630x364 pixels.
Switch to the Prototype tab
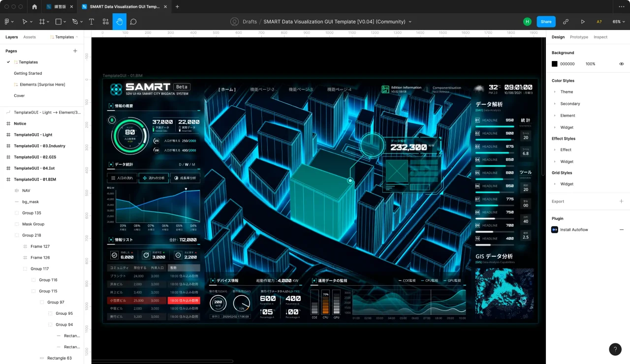click(579, 37)
